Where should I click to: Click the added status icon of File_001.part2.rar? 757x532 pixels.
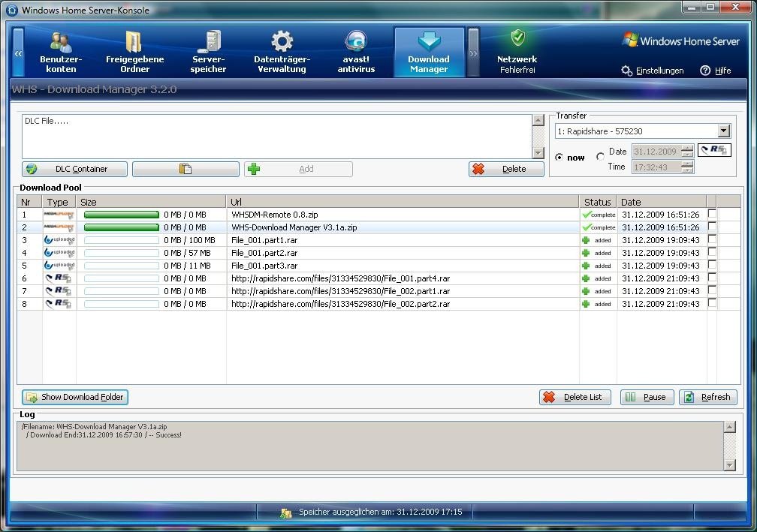(586, 253)
